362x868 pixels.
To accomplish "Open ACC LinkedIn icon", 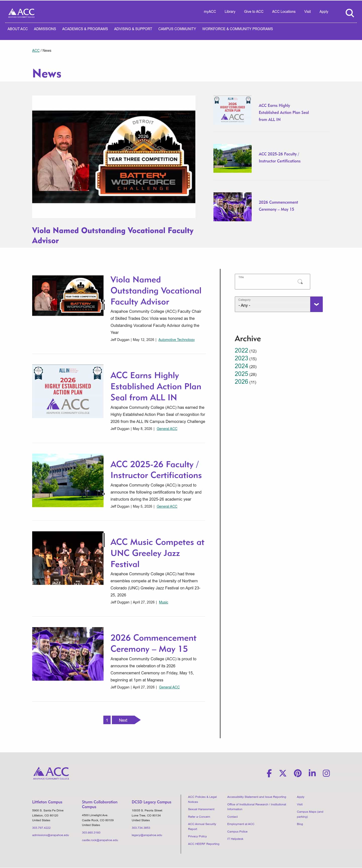I will [x=312, y=773].
